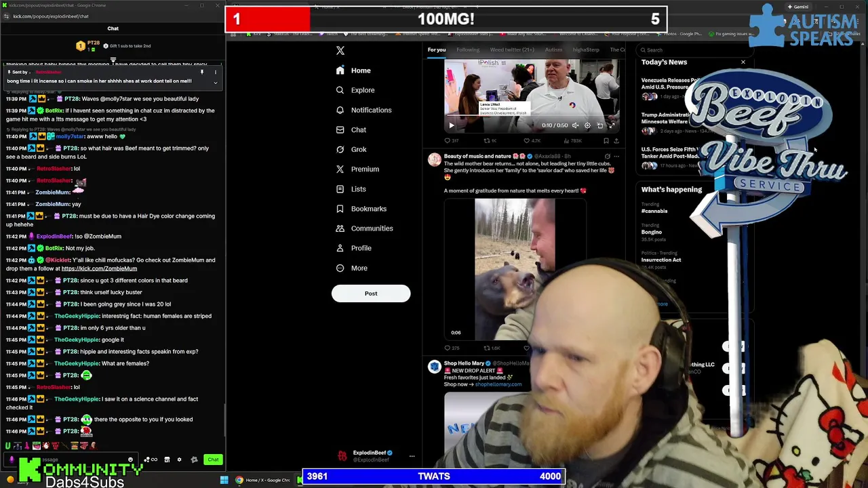
Task: Click the Lists icon in X sidebar
Action: point(340,189)
